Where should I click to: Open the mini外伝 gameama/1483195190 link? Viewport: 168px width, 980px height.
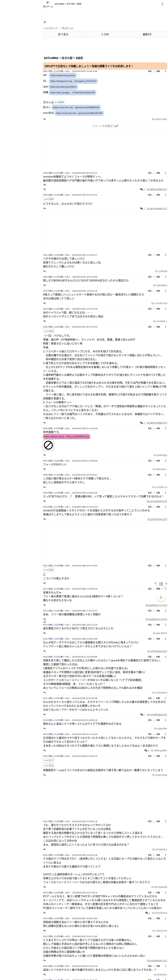(x=79, y=113)
